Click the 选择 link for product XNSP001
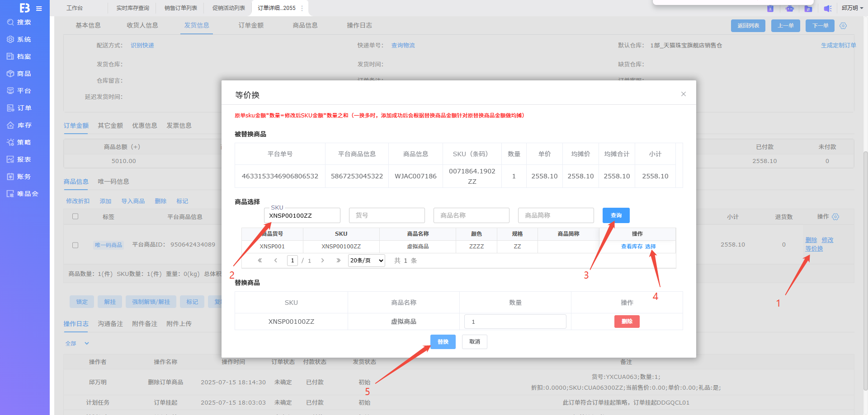The width and height of the screenshot is (868, 415). click(x=650, y=247)
